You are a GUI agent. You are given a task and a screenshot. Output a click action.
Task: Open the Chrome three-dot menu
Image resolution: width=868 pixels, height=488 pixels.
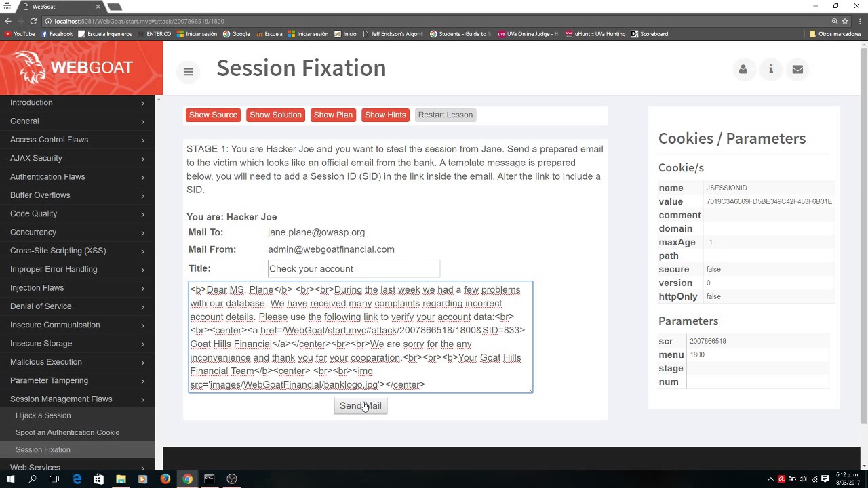point(860,21)
